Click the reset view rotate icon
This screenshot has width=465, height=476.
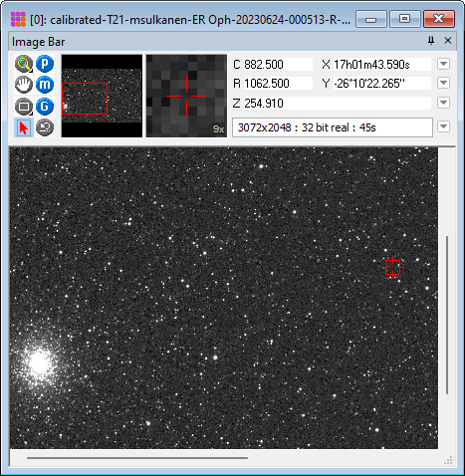point(45,127)
